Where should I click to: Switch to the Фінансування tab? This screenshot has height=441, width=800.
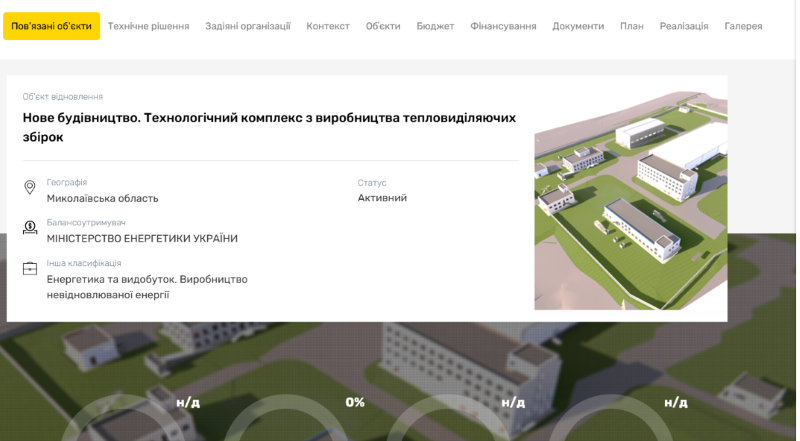[x=503, y=26]
